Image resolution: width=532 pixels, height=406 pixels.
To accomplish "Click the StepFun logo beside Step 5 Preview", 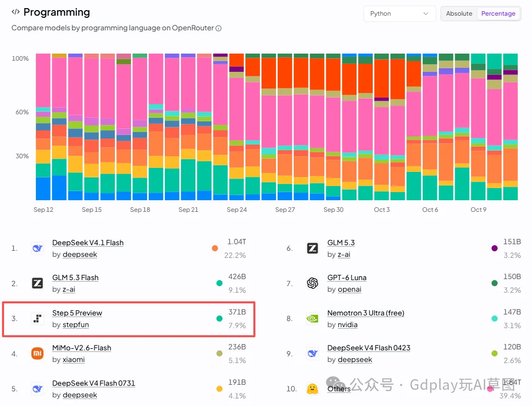I will (x=37, y=319).
